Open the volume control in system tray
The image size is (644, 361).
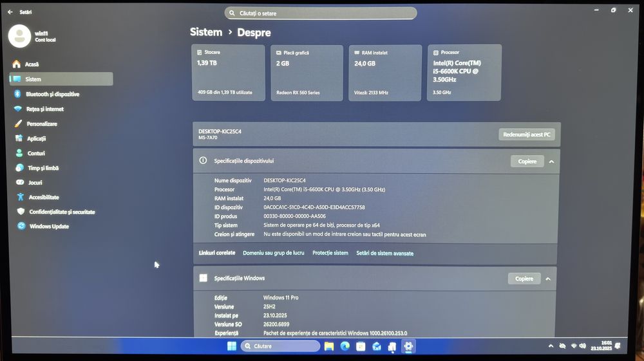582,346
